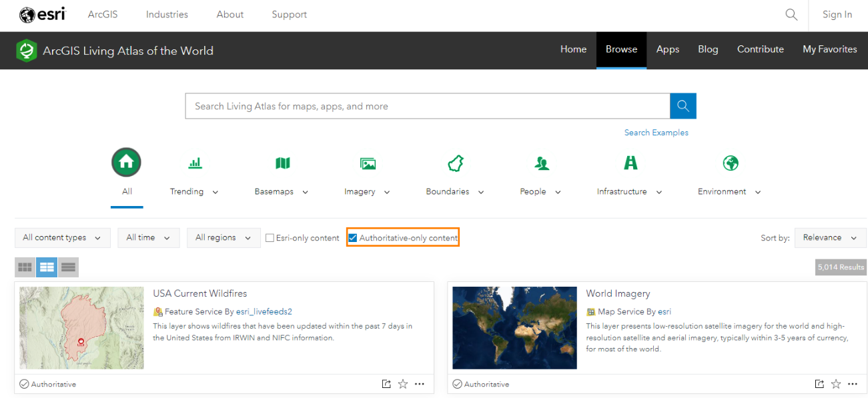Open the World Imagery thumbnail
Image resolution: width=868 pixels, height=398 pixels.
tap(514, 328)
